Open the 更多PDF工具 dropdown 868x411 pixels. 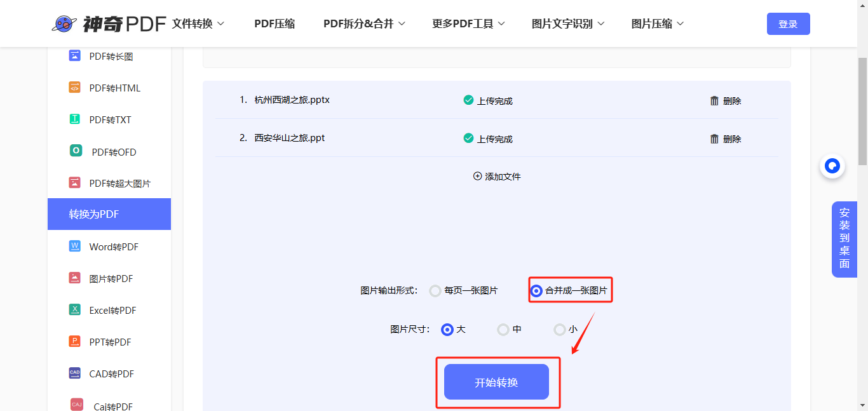tap(468, 23)
